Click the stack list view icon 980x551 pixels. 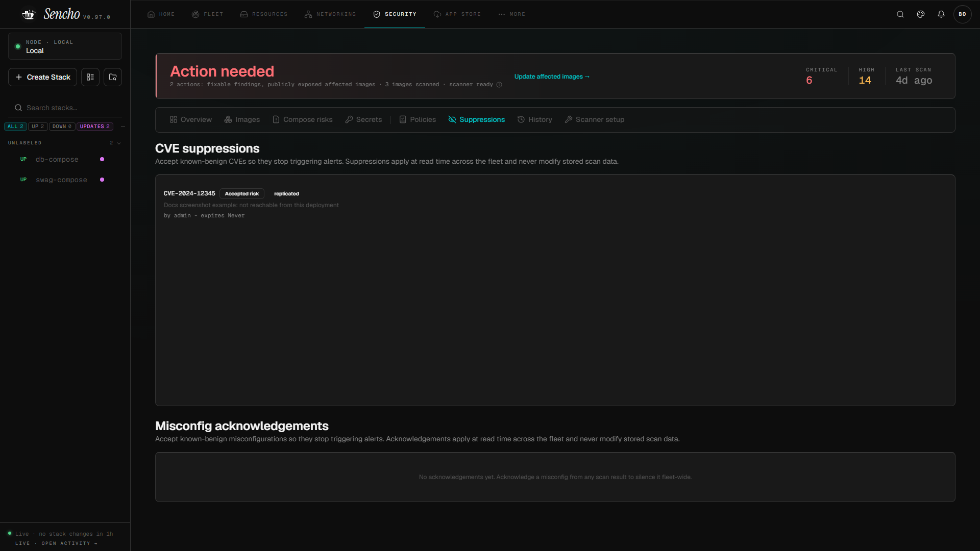pyautogui.click(x=90, y=77)
